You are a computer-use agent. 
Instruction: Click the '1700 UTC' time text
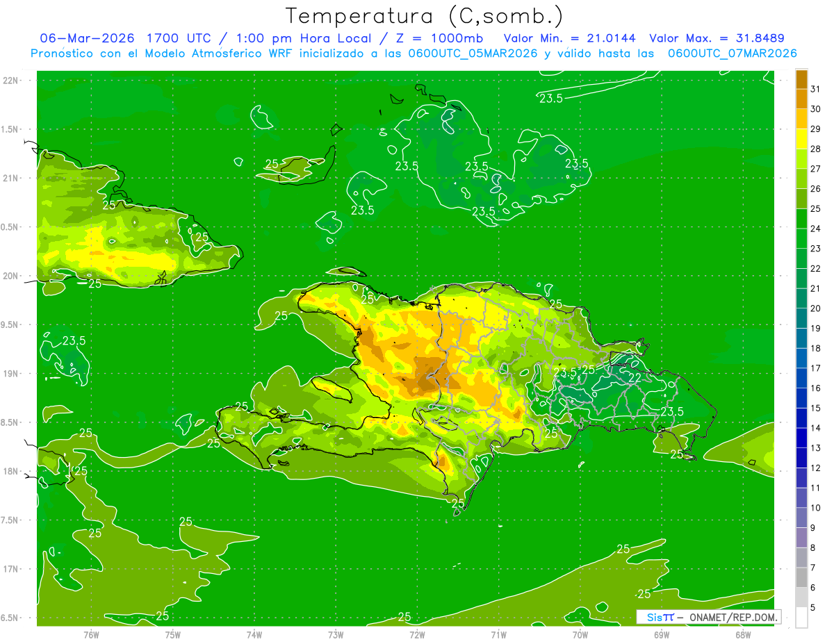pyautogui.click(x=179, y=38)
